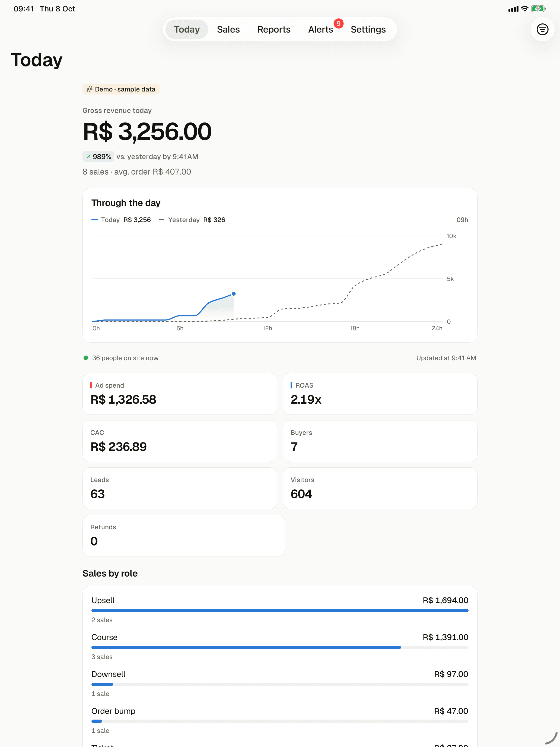This screenshot has height=747, width=560.
Task: Tap the gross revenue R$ 3,256.00 value
Action: coord(147,132)
